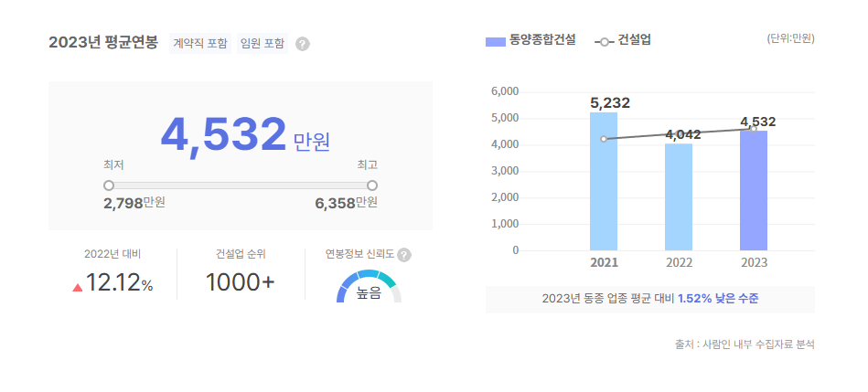The width and height of the screenshot is (868, 392).
Task: Click the 2023년 평균연봉 heading
Action: 103,43
